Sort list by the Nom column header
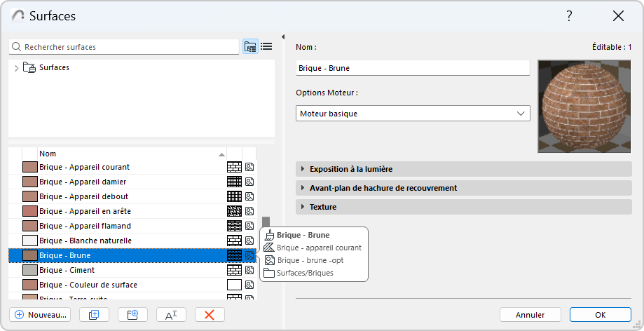Viewport: 644px width, 331px height. coord(130,154)
